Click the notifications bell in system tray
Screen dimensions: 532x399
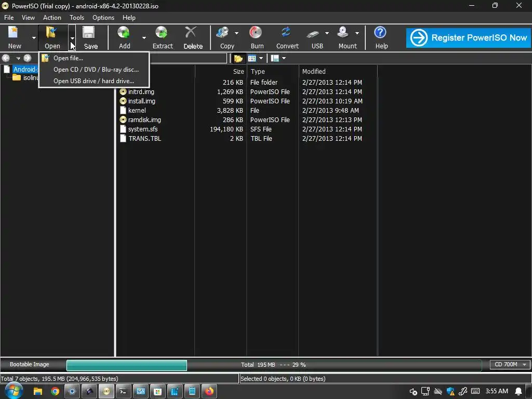518,392
